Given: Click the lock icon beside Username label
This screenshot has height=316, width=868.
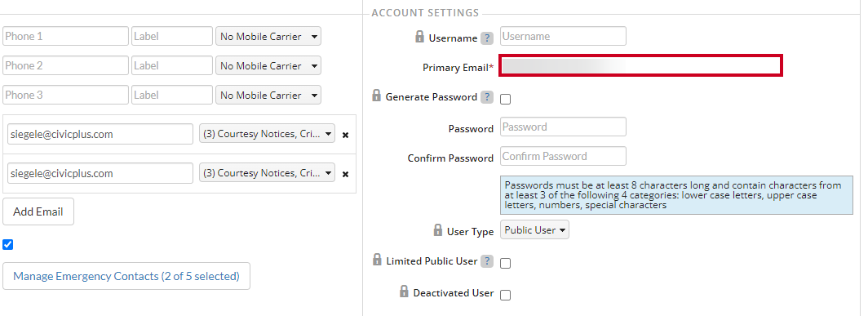Looking at the screenshot, I should click(x=419, y=37).
